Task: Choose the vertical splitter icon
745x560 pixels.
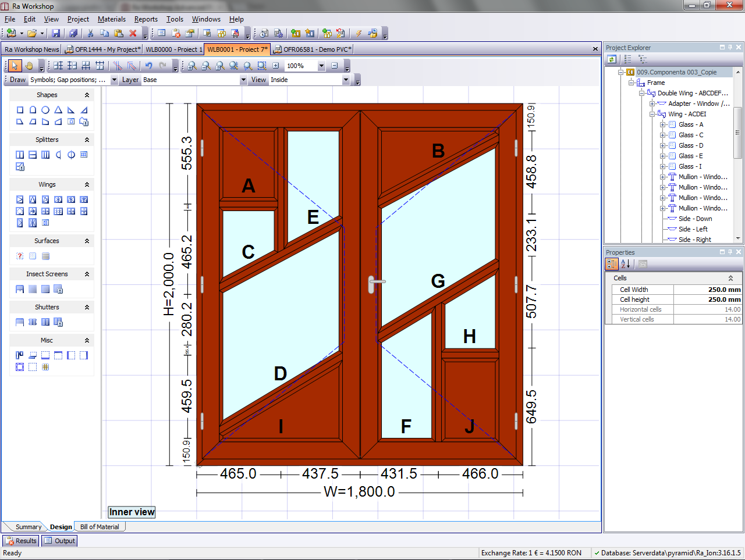Action: [x=20, y=155]
